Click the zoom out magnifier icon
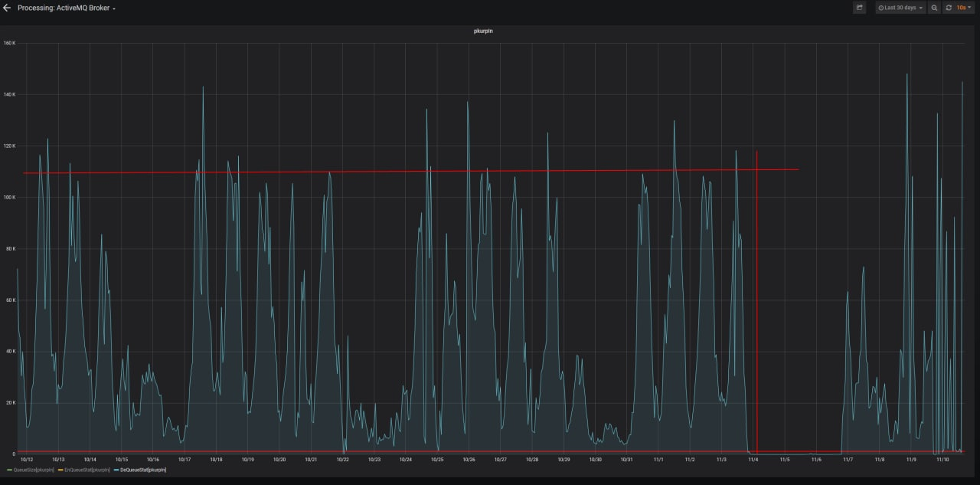This screenshot has width=980, height=485. (x=934, y=8)
